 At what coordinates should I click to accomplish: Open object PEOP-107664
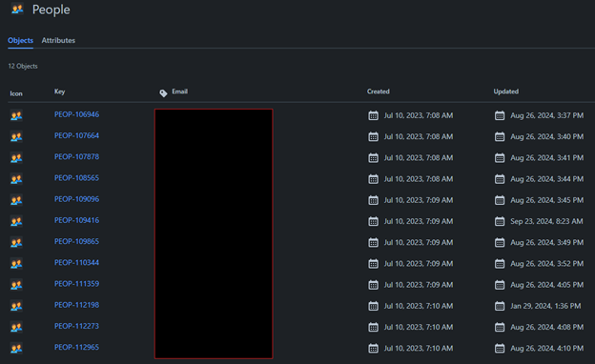coord(76,135)
